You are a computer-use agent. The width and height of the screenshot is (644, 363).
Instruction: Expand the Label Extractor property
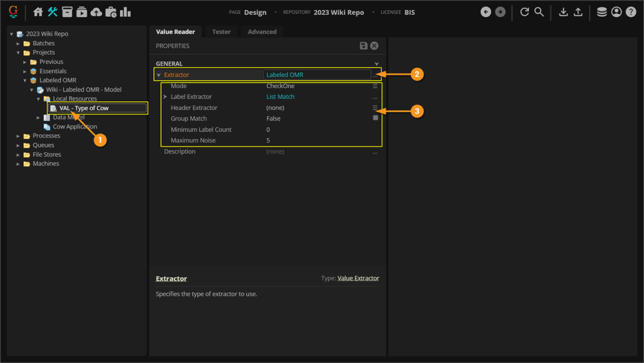[x=166, y=97]
